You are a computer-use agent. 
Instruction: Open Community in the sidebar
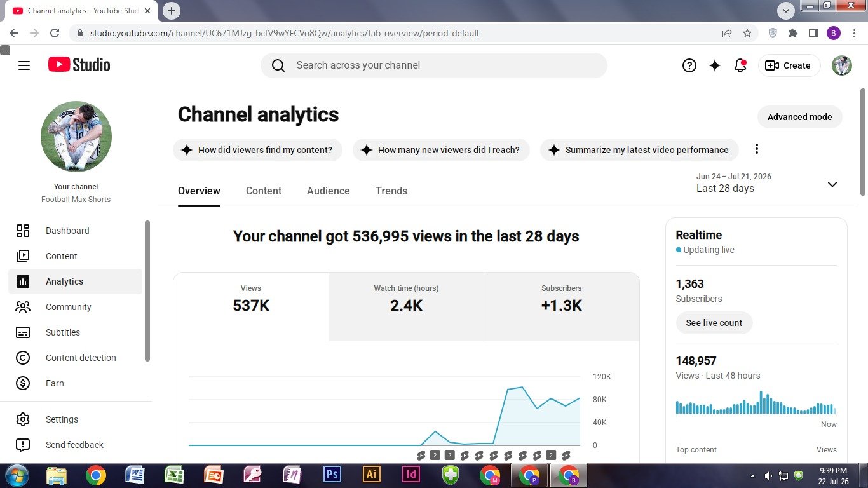point(75,307)
